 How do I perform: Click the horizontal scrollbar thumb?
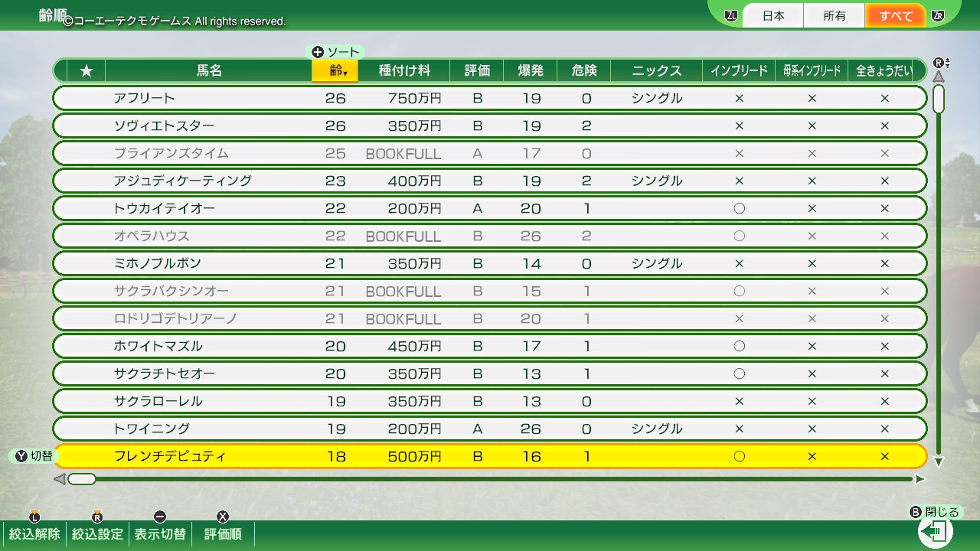pos(82,479)
